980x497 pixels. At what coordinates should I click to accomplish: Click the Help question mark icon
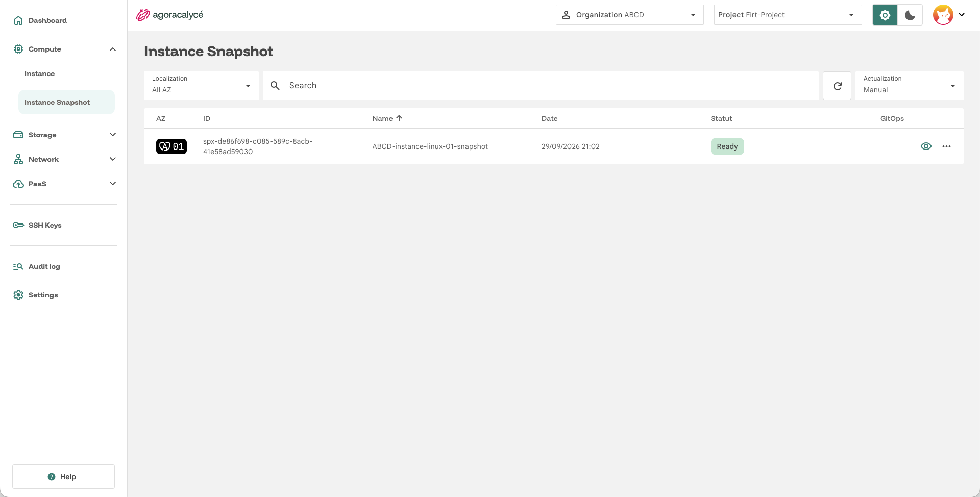point(52,477)
